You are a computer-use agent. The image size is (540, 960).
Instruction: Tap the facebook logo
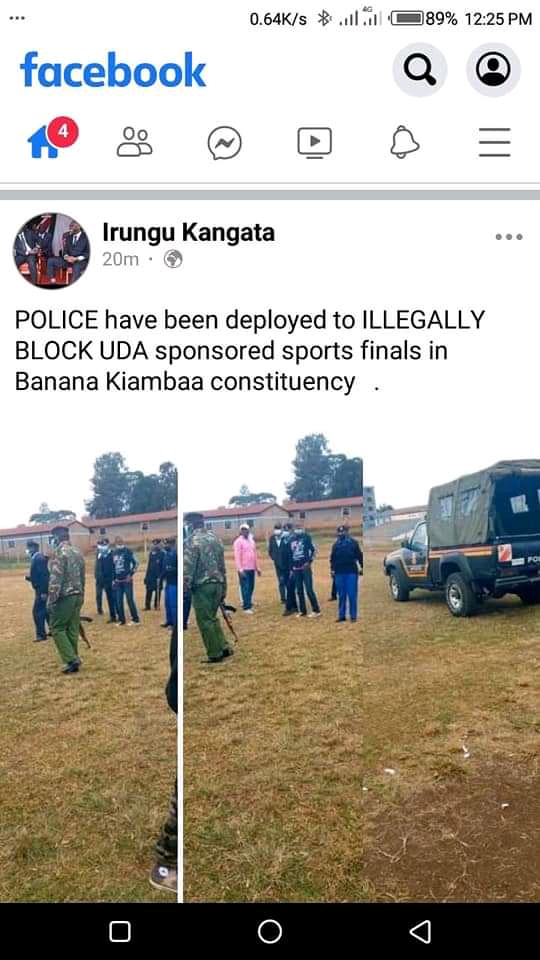pyautogui.click(x=113, y=70)
